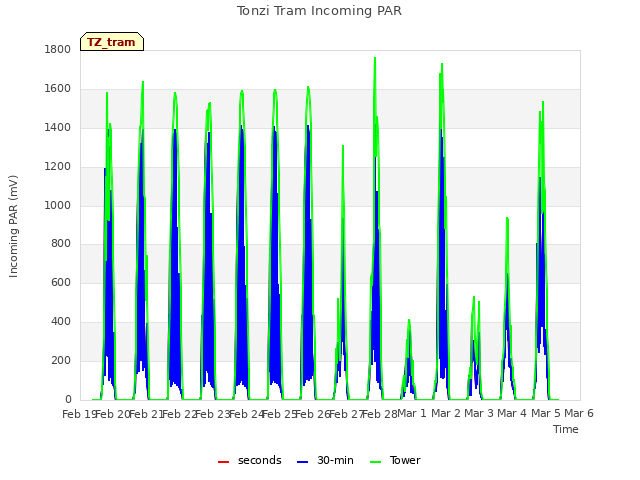Click the 'Mar 4' x-axis tick label
The width and height of the screenshot is (640, 480).
click(x=512, y=413)
